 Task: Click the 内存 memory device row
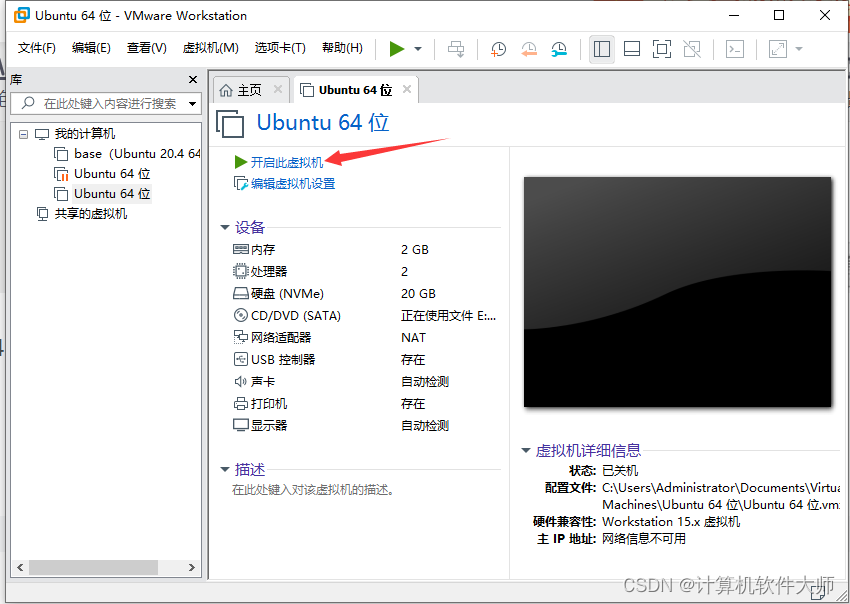point(366,249)
